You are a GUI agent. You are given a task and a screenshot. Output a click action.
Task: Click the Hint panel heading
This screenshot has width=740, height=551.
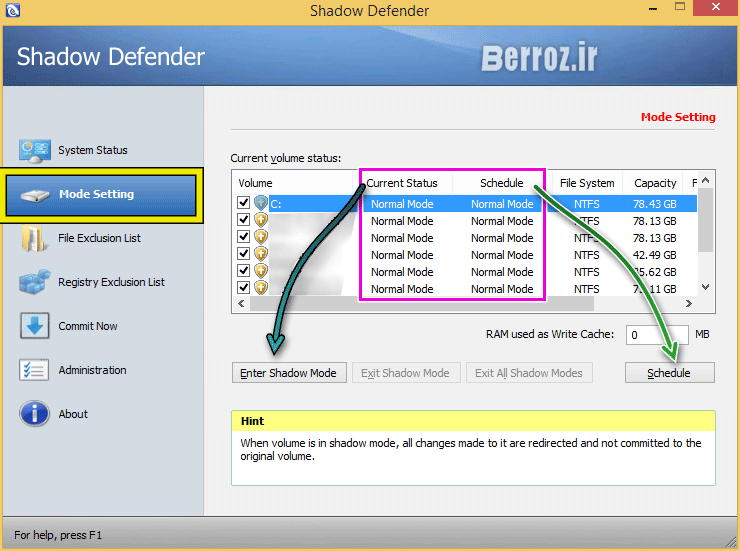point(252,421)
